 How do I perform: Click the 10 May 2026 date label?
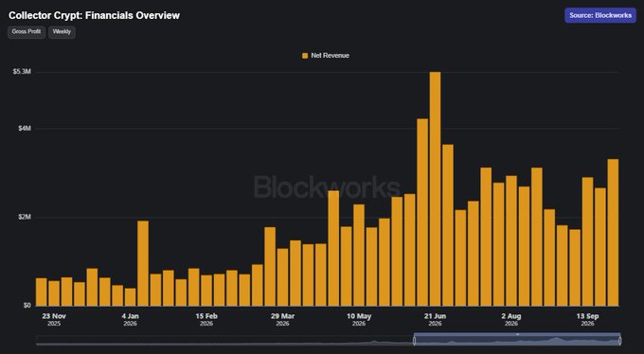pyautogui.click(x=359, y=320)
